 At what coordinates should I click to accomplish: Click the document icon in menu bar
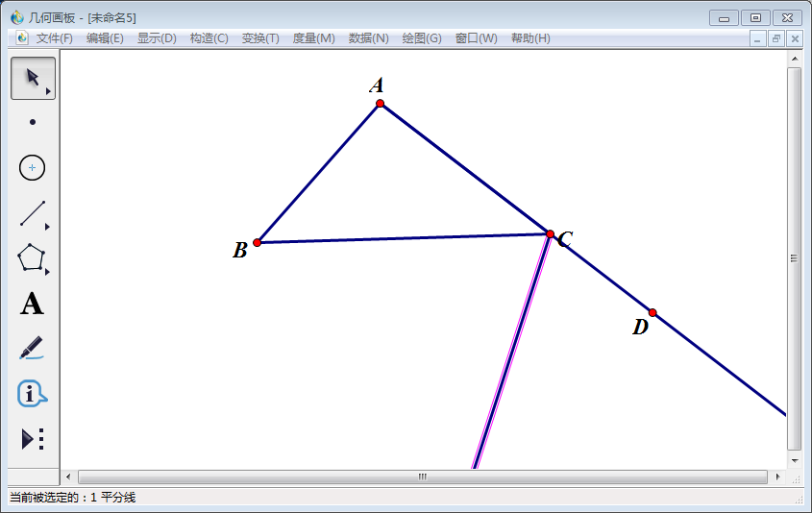click(22, 37)
